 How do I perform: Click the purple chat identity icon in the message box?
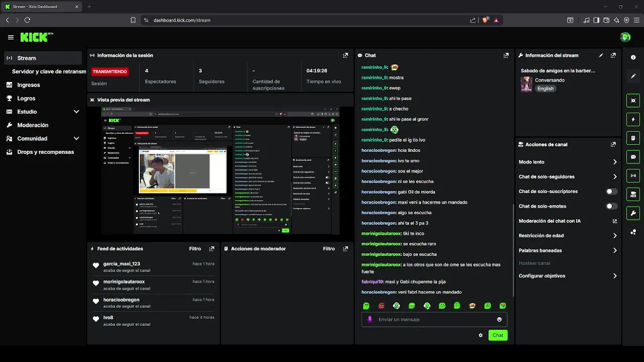click(x=370, y=319)
